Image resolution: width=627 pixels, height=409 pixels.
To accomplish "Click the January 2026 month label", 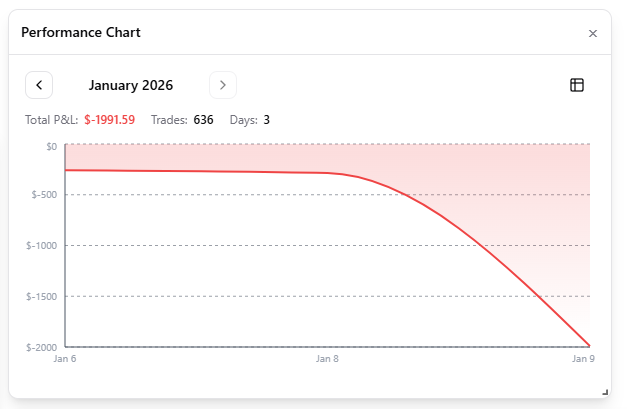I will point(131,85).
